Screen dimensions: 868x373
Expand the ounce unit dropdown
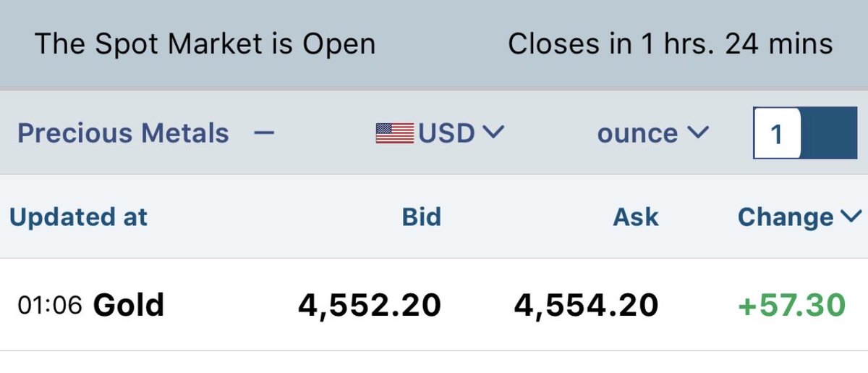pyautogui.click(x=653, y=133)
